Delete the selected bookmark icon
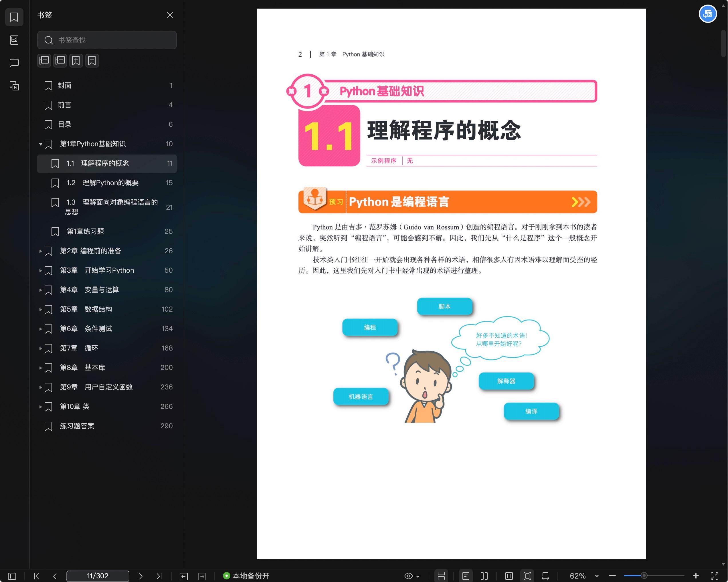Viewport: 728px width, 582px height. click(x=92, y=61)
